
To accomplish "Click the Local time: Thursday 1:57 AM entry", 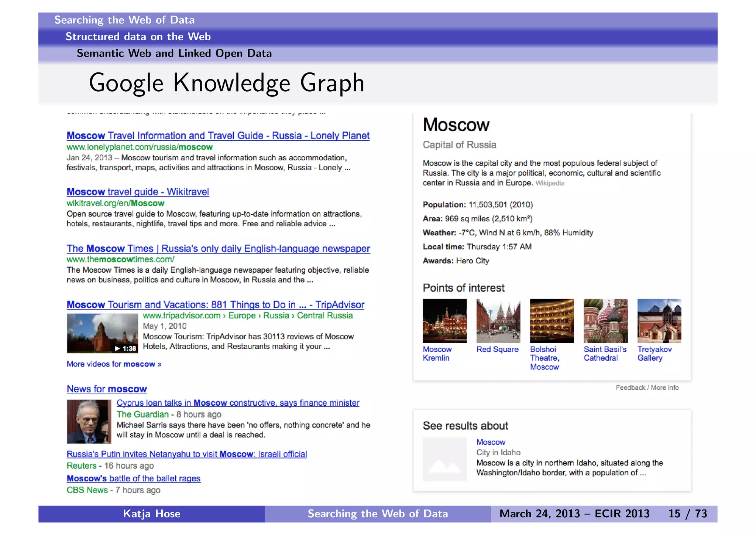I will coord(477,247).
